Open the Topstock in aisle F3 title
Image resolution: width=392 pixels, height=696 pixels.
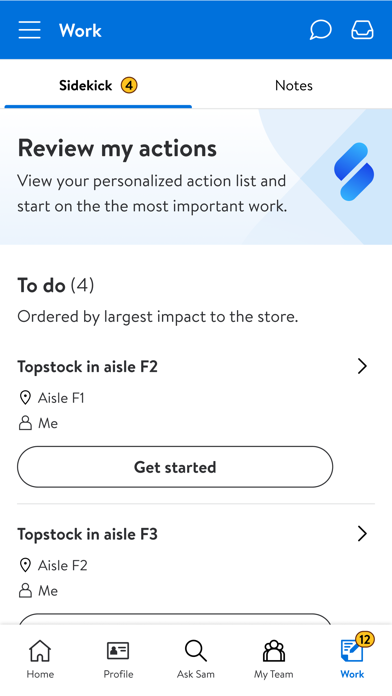[87, 534]
